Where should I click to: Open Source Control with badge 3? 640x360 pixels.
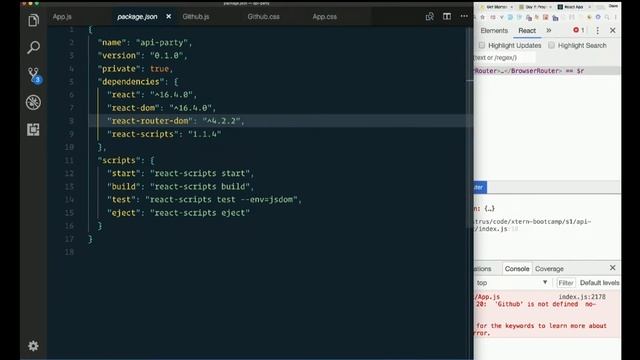pos(34,75)
